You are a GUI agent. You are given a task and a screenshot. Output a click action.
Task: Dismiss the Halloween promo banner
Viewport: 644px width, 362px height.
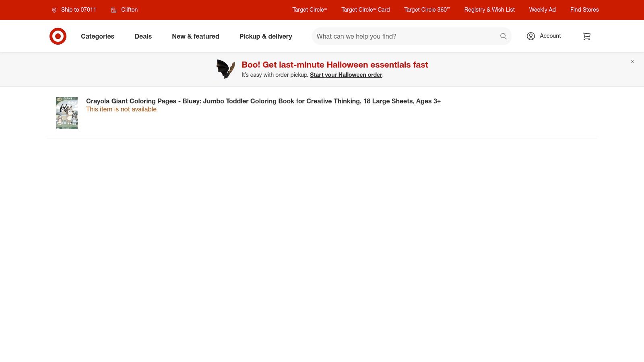pos(633,62)
